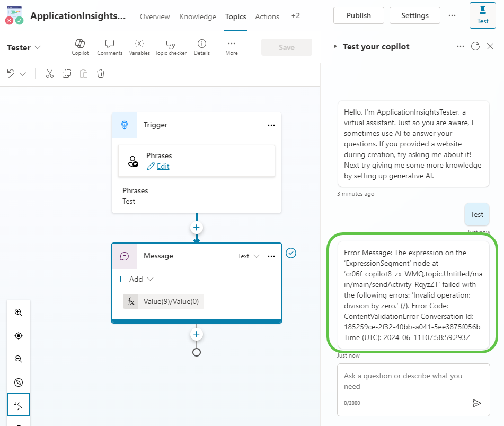Run the Topic checker
Viewport: 504px width, 426px height.
click(171, 47)
